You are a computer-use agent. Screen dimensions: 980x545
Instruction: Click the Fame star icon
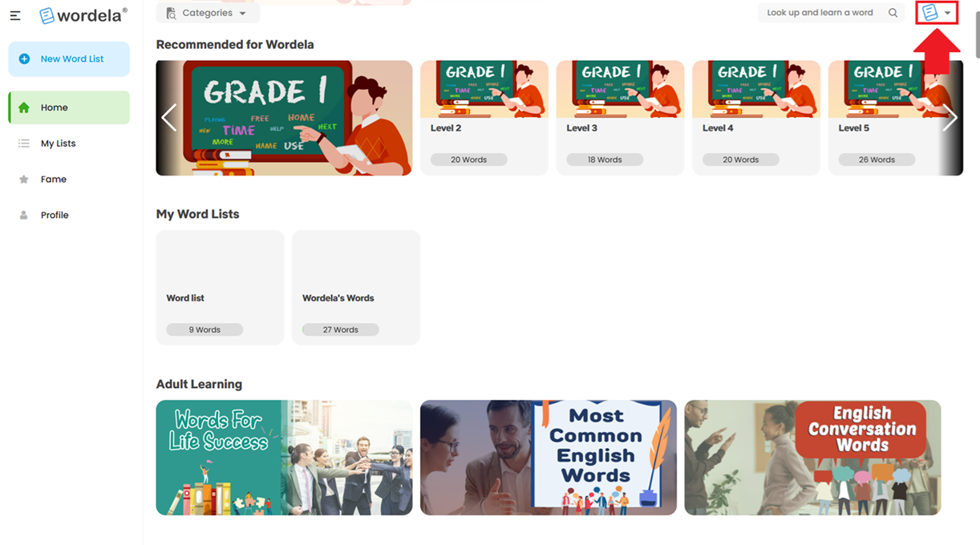tap(24, 180)
